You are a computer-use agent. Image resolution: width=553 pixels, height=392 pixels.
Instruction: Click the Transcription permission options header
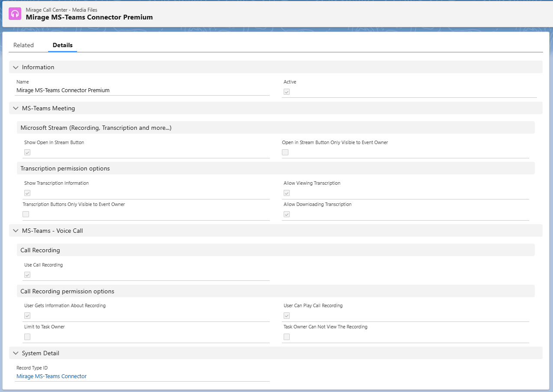click(x=276, y=168)
